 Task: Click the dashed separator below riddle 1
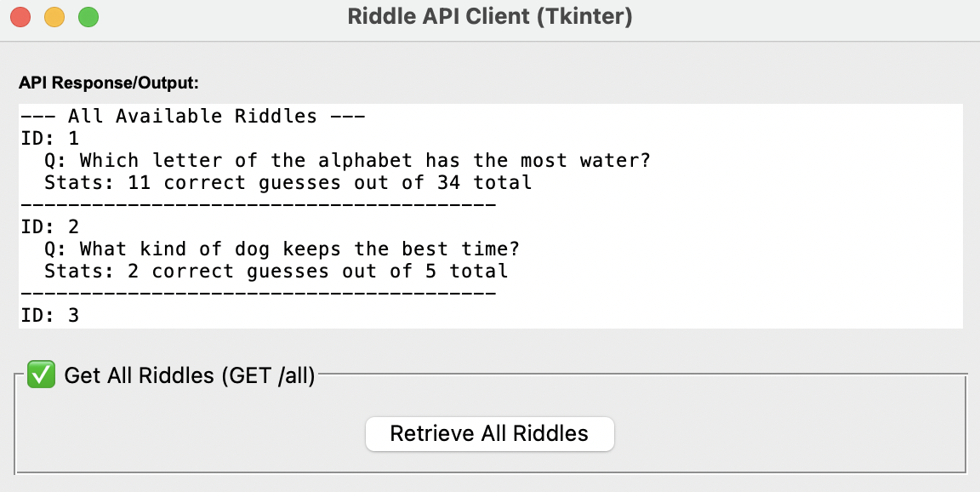[257, 204]
